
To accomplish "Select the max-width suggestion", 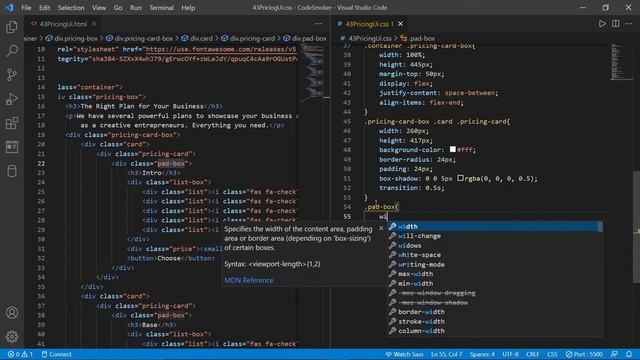I will [x=495, y=274].
